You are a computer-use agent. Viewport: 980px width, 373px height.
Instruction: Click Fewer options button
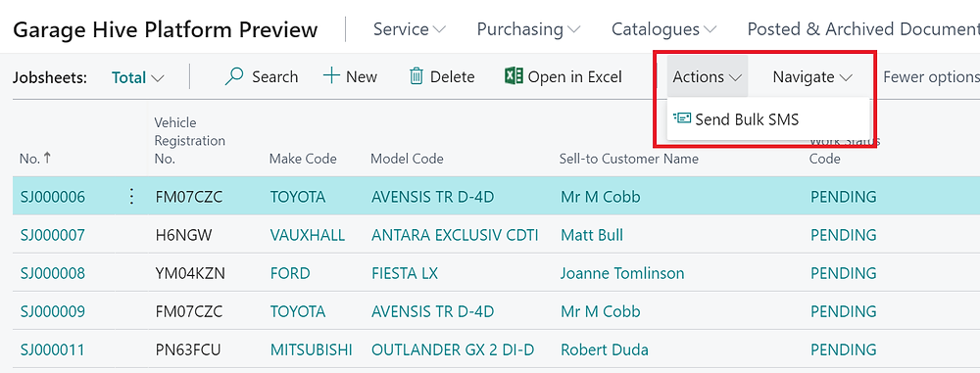[x=931, y=76]
